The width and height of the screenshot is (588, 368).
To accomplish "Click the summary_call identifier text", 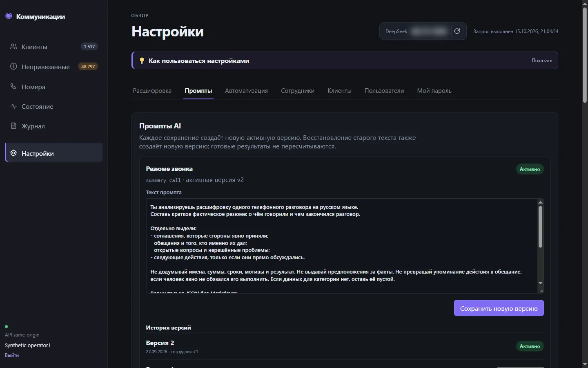I will pos(163,180).
